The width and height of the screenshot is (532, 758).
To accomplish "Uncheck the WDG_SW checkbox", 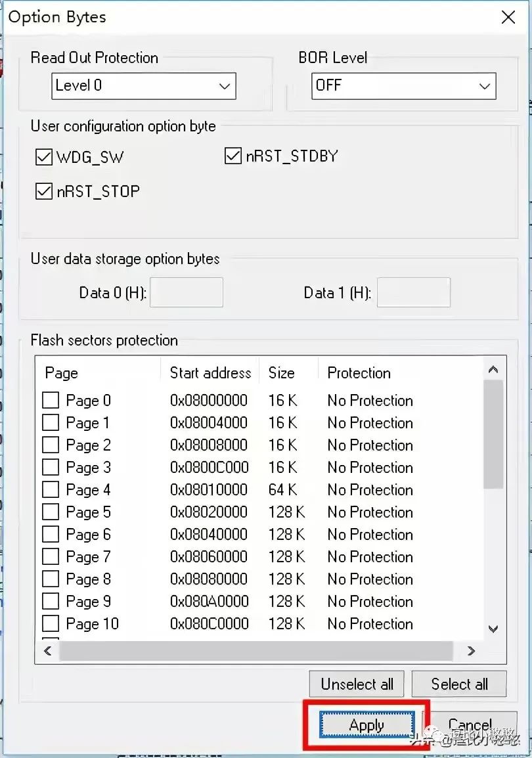I will (44, 158).
